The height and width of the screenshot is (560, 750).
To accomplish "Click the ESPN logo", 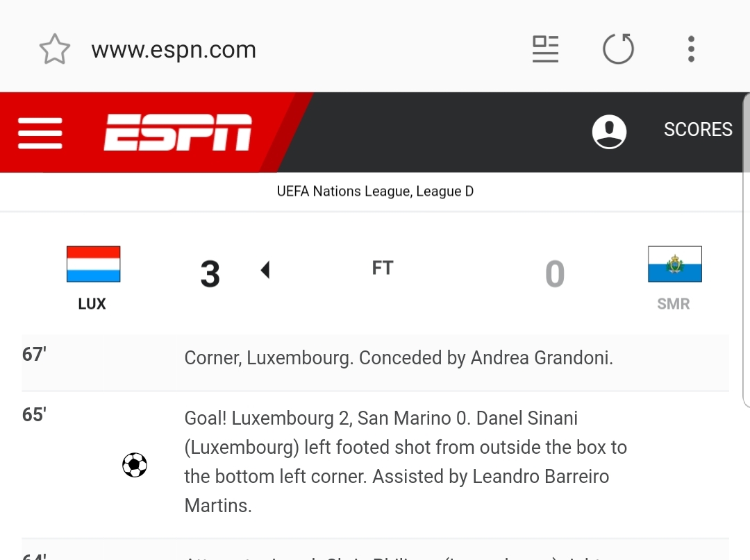I will [x=178, y=133].
